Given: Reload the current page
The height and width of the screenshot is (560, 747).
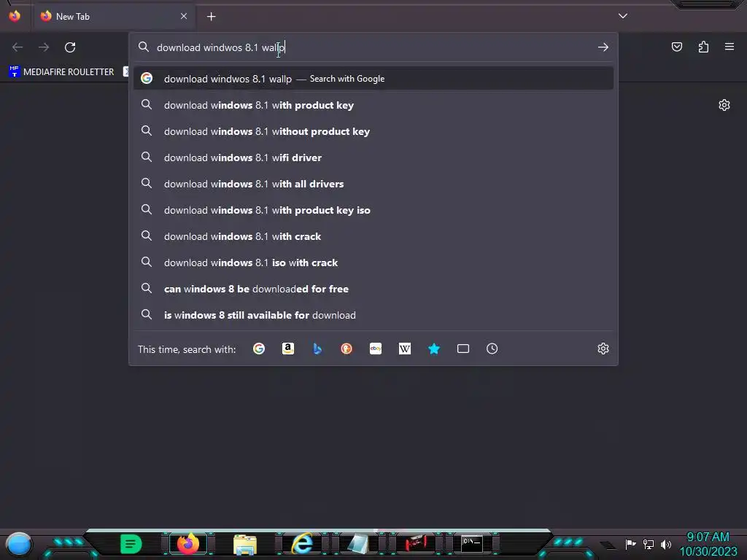Looking at the screenshot, I should (70, 47).
